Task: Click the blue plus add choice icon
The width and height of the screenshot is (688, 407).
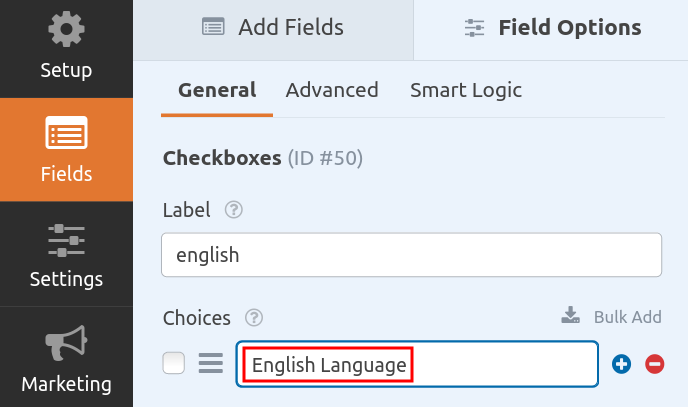Action: click(x=622, y=364)
